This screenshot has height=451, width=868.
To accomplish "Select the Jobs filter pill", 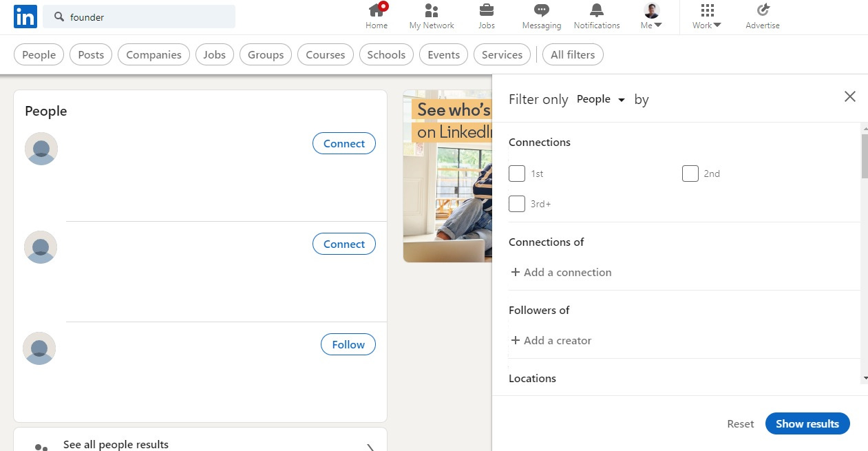I will click(x=215, y=55).
